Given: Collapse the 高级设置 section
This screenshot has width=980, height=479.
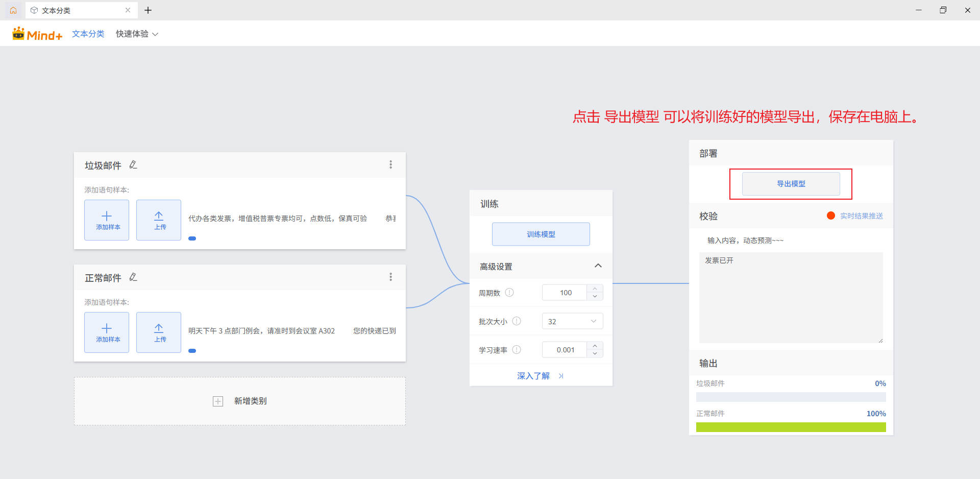Looking at the screenshot, I should pyautogui.click(x=598, y=266).
